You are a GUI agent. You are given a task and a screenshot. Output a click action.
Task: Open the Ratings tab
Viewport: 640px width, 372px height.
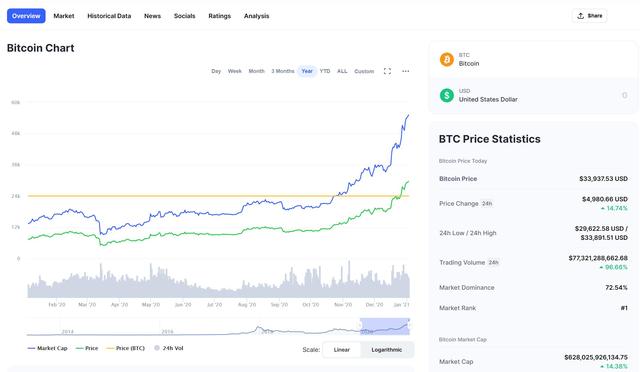[x=220, y=16]
